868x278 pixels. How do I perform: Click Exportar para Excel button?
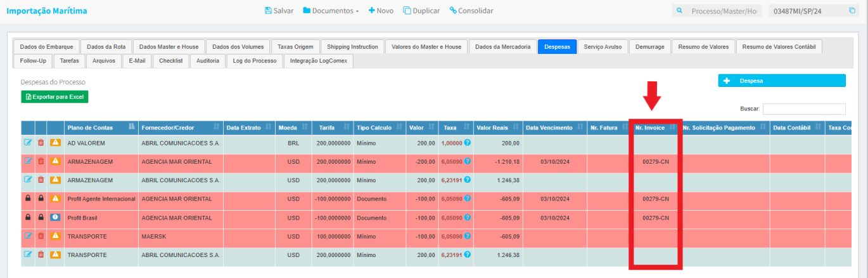click(x=54, y=96)
